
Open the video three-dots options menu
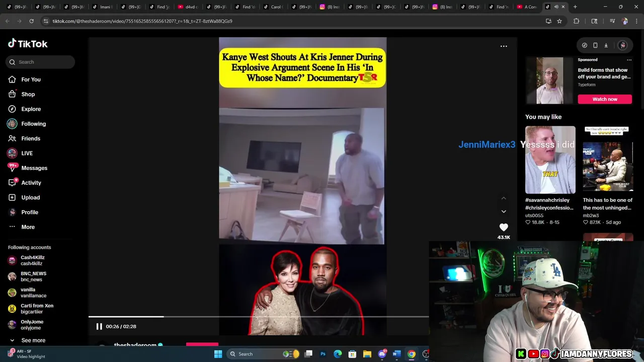[504, 46]
